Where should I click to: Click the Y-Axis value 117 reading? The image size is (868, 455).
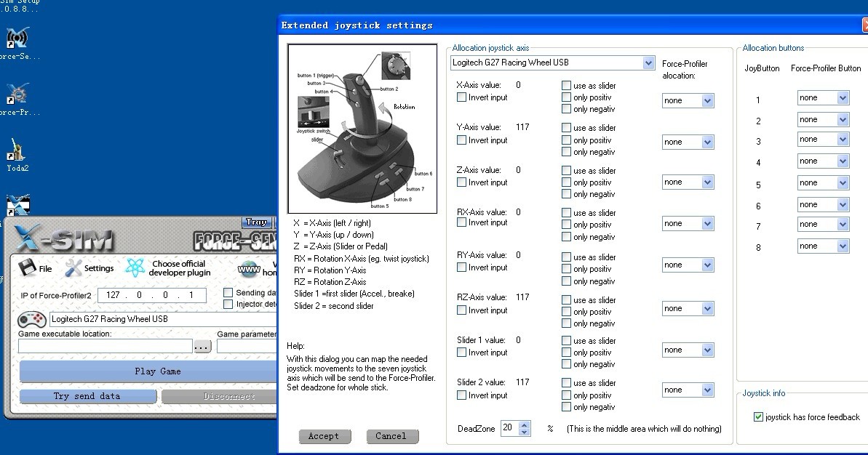(522, 127)
